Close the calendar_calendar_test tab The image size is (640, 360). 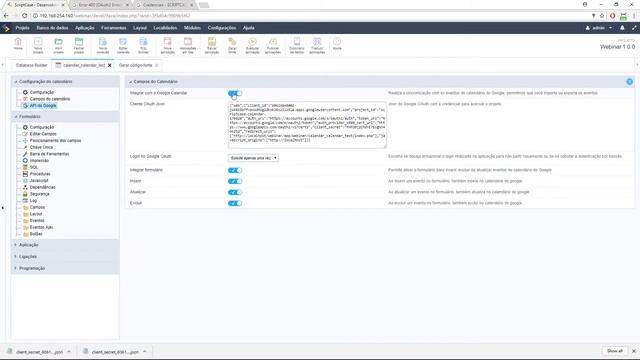pyautogui.click(x=109, y=65)
